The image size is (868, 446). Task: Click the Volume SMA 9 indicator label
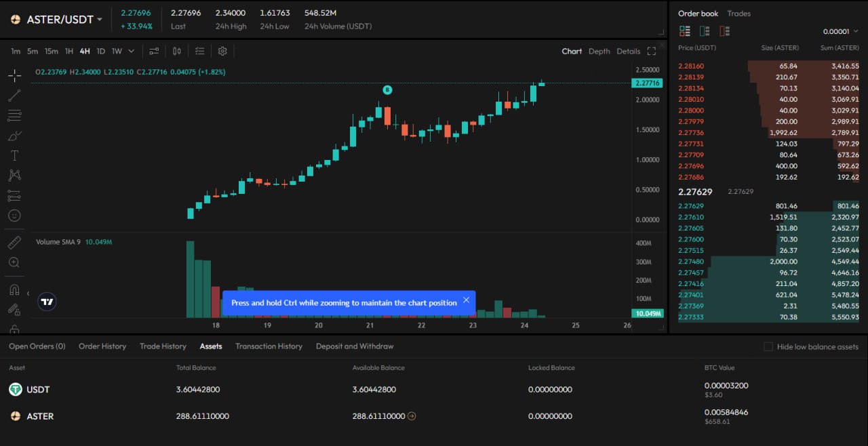[58, 242]
